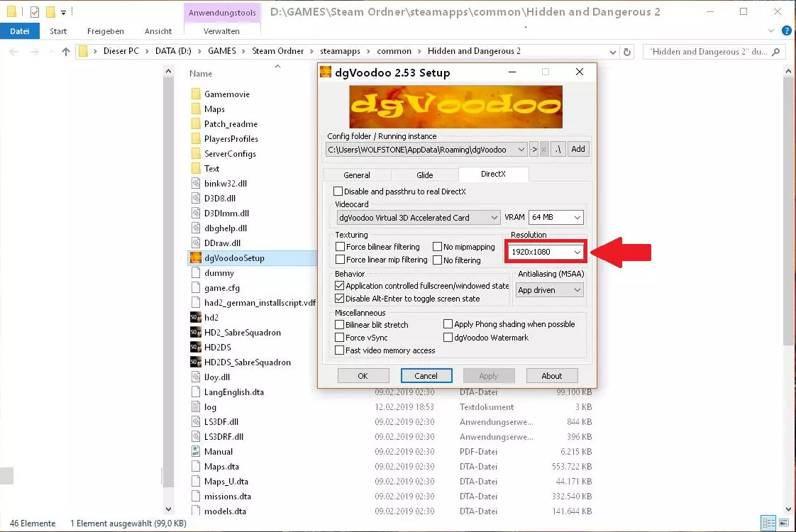Open Quick Access Toolbar customize dropdown
The height and width of the screenshot is (532, 796).
click(x=63, y=12)
